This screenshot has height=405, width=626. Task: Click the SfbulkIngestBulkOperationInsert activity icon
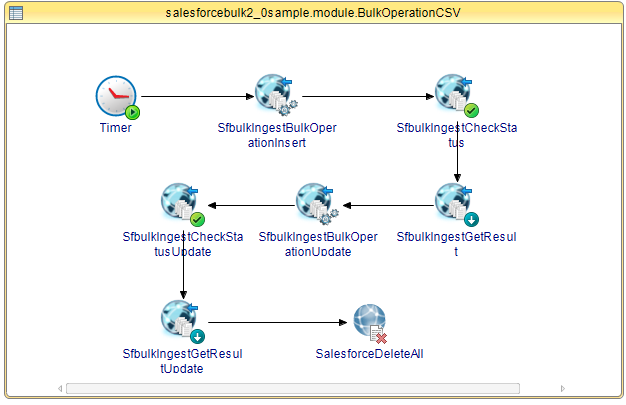tap(276, 95)
